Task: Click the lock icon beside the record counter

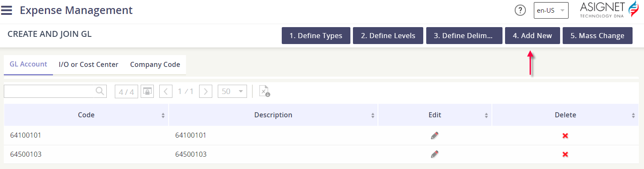Action: coord(147,91)
